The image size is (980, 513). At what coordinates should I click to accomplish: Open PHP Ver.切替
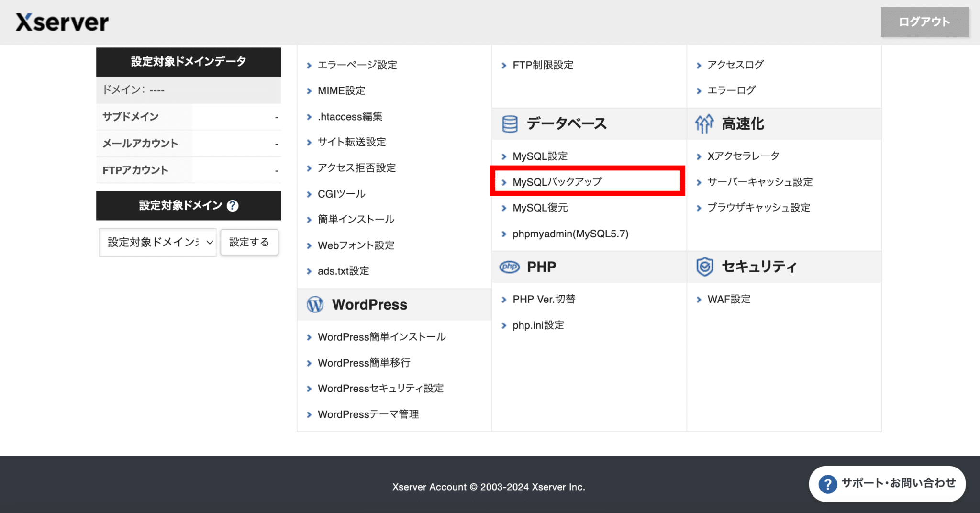tap(544, 299)
